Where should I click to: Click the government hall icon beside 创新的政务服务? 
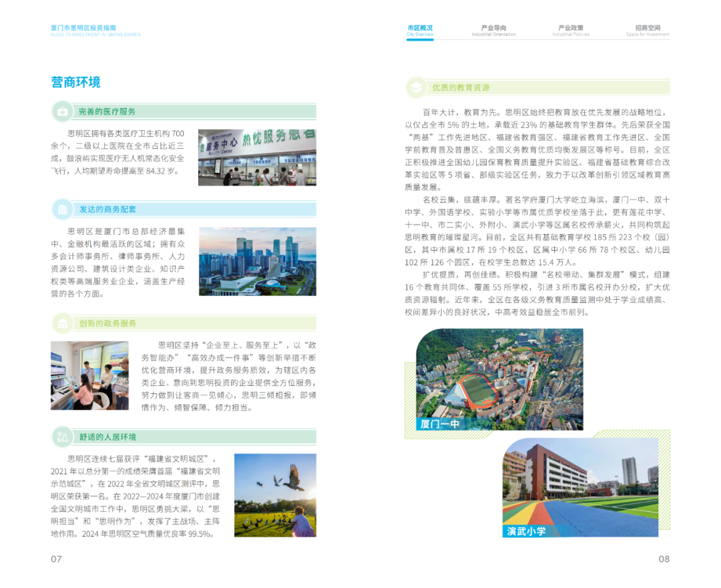[x=62, y=324]
